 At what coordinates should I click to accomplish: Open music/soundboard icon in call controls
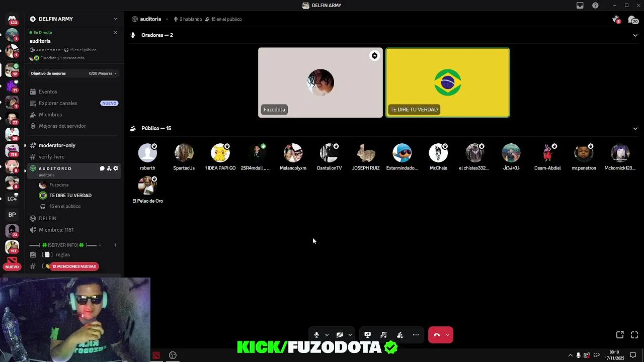(x=384, y=335)
